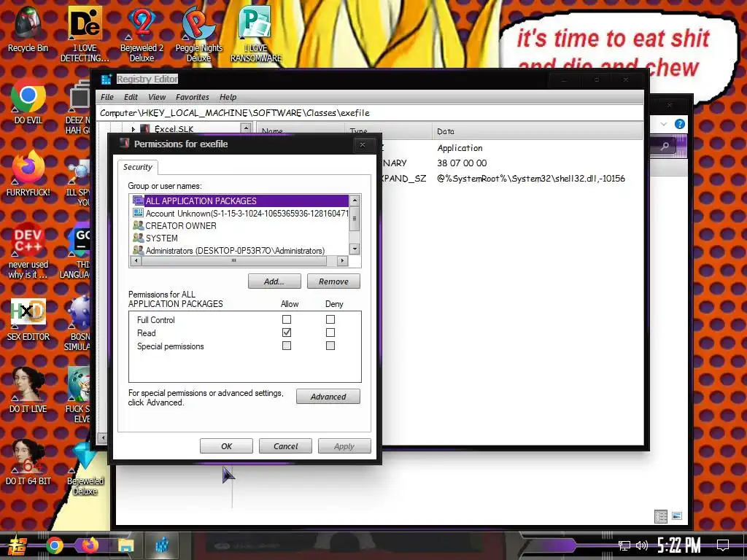The height and width of the screenshot is (560, 747).
Task: Check Allow for Full Control
Action: (x=287, y=319)
